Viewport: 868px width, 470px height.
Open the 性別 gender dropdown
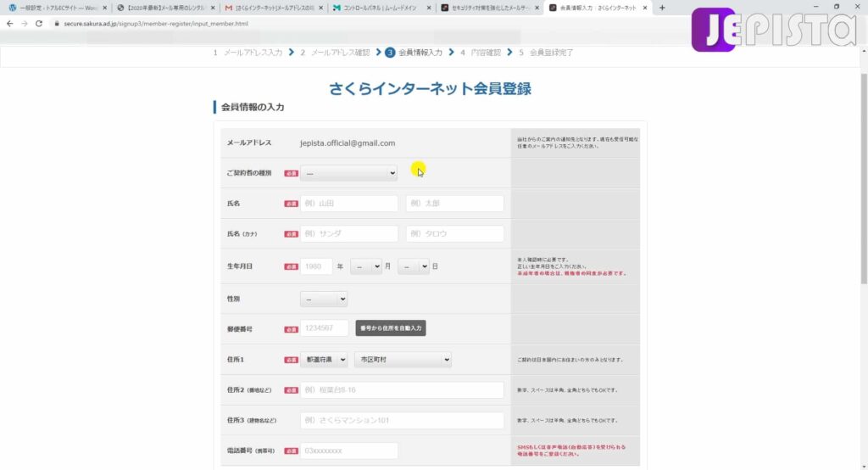coord(324,299)
